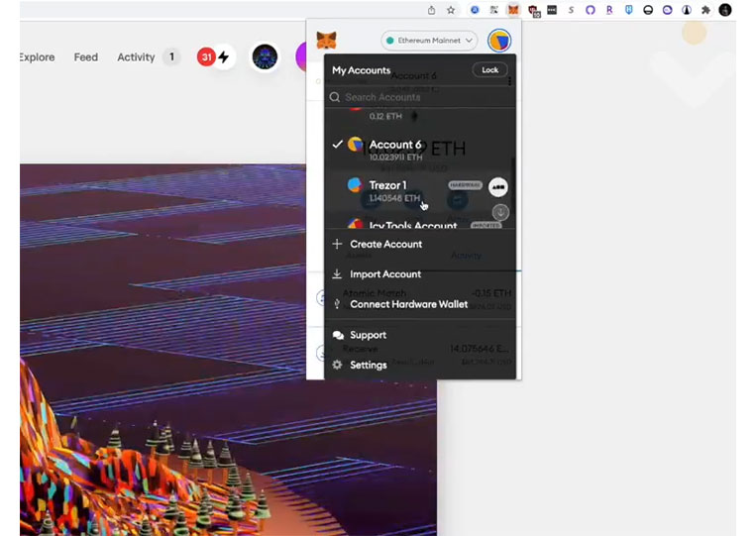This screenshot has width=756, height=536.
Task: Click the scroll-down arrow in accounts list
Action: pyautogui.click(x=500, y=212)
